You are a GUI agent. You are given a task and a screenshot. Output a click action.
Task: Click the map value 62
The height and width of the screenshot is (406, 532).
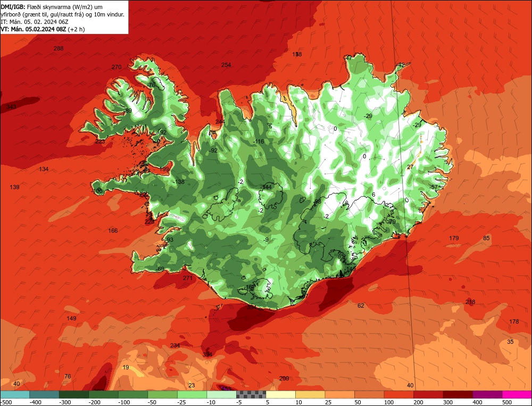pyautogui.click(x=361, y=306)
